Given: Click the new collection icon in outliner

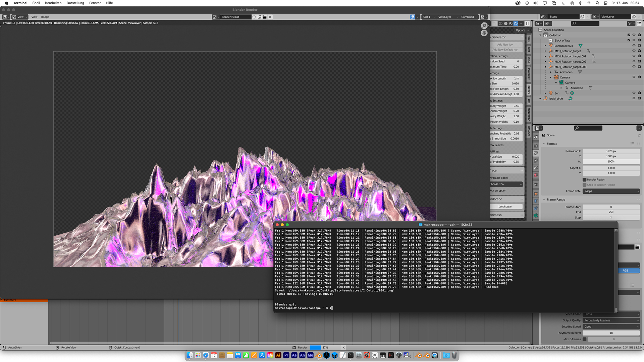Looking at the screenshot, I should (x=639, y=23).
